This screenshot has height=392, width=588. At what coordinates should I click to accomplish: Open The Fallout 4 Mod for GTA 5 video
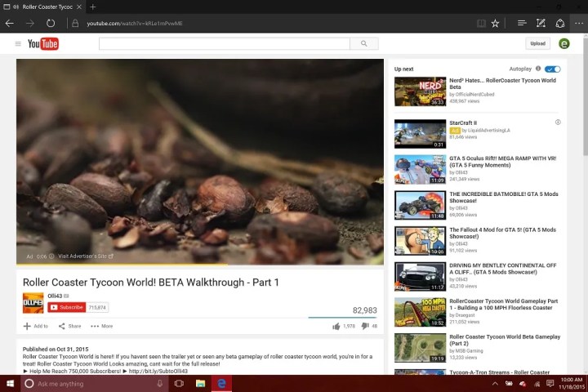click(x=502, y=233)
